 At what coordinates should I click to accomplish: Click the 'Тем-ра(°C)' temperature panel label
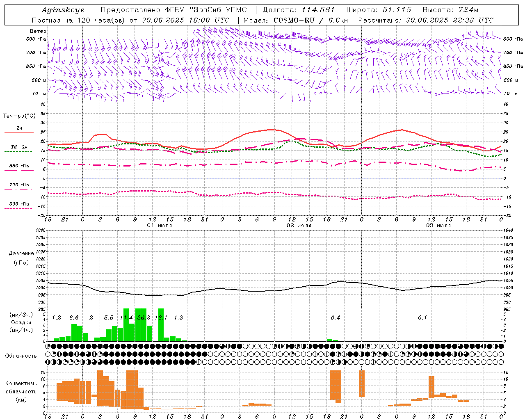click(19, 116)
